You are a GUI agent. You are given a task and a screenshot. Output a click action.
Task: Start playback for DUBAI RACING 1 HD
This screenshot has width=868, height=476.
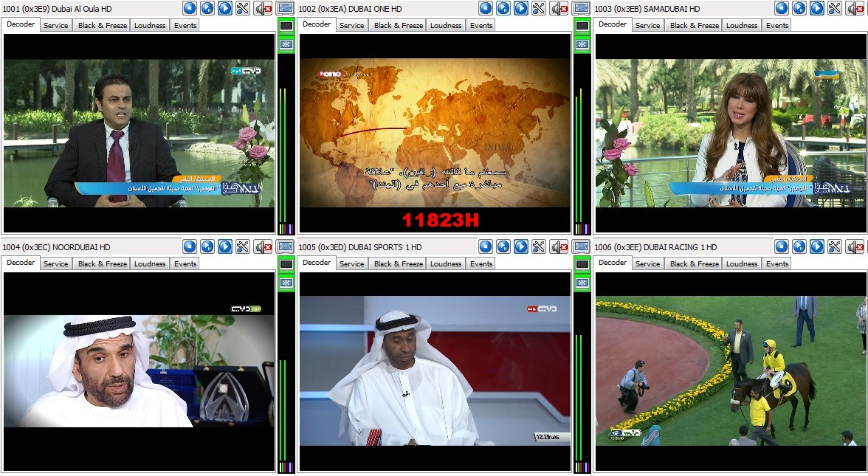pyautogui.click(x=817, y=246)
